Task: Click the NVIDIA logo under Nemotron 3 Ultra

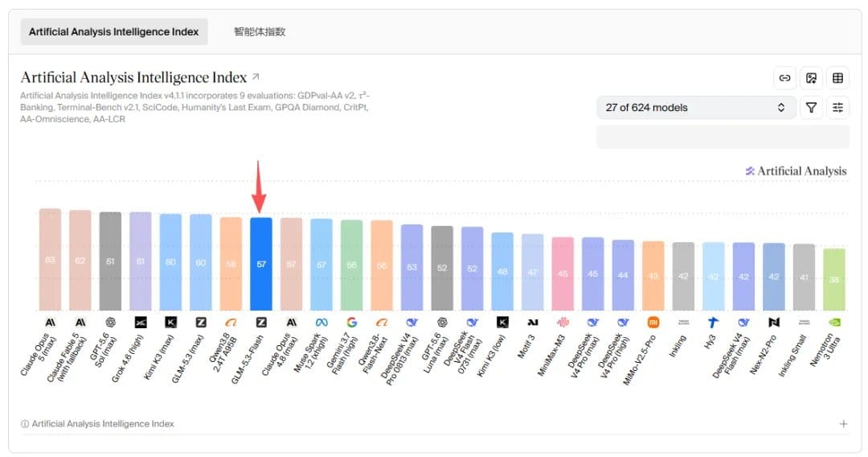Action: [833, 322]
